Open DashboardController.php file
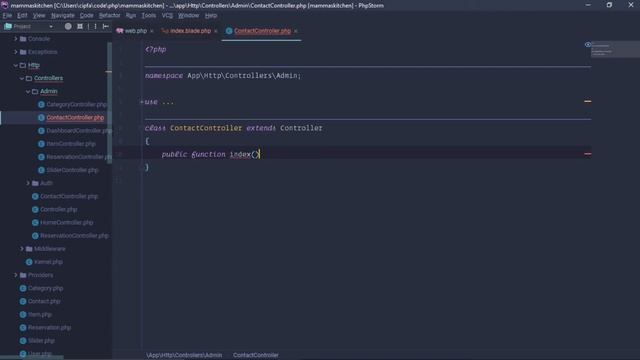640x360 pixels. 78,131
